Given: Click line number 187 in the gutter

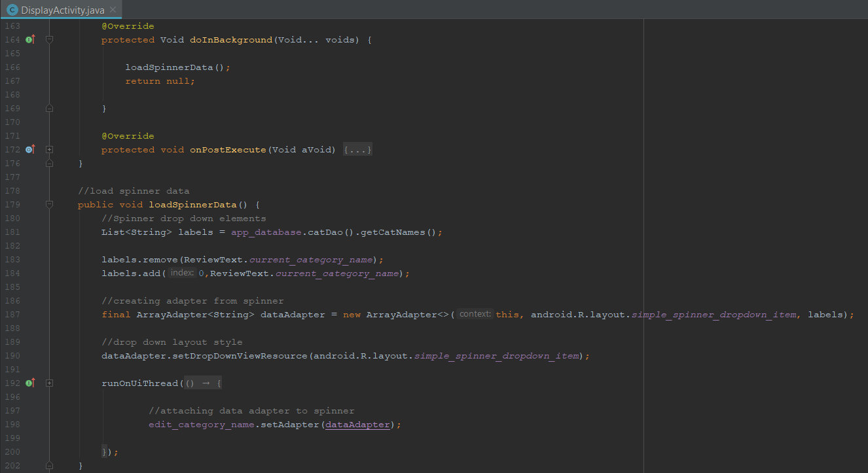Looking at the screenshot, I should (x=12, y=315).
